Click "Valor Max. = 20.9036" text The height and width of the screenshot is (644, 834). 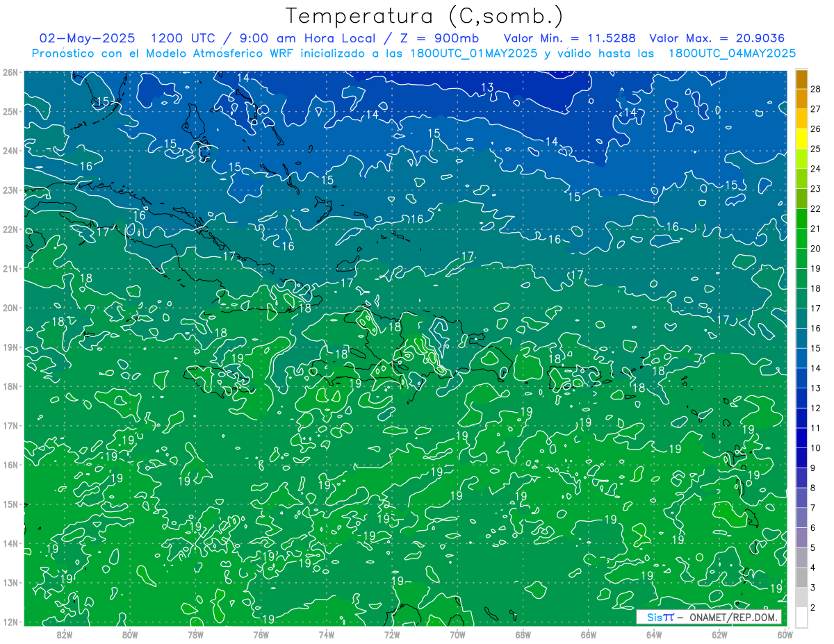717,38
